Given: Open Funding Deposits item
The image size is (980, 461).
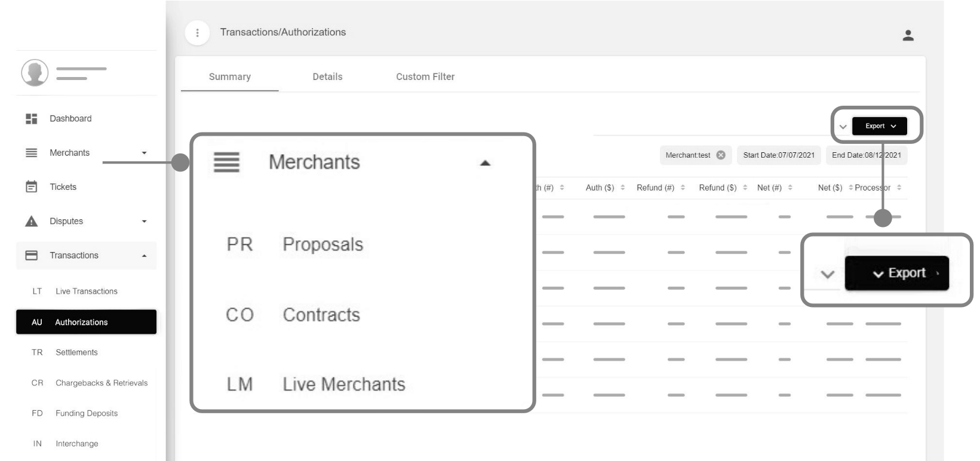Looking at the screenshot, I should [x=87, y=413].
